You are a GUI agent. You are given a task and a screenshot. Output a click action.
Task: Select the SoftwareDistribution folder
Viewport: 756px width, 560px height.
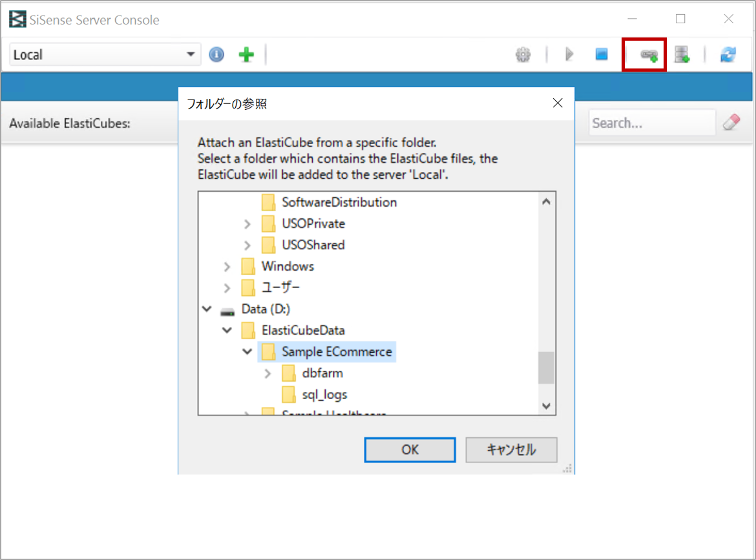[339, 202]
